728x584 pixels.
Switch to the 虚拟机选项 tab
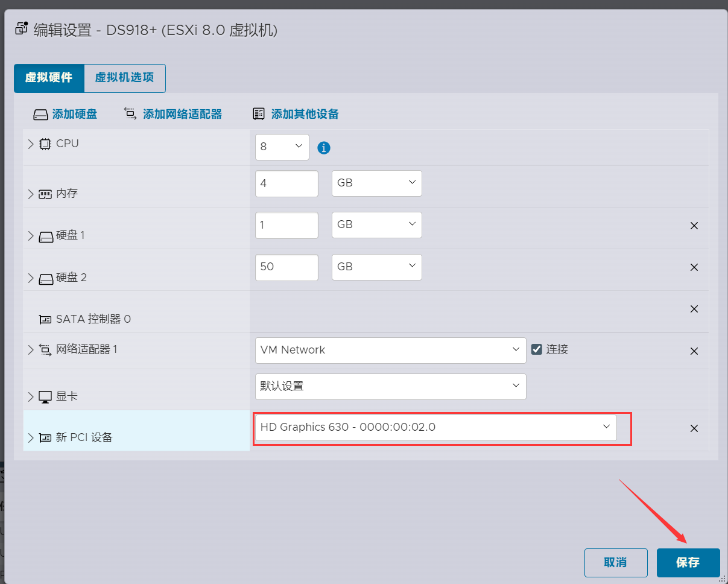tap(125, 78)
